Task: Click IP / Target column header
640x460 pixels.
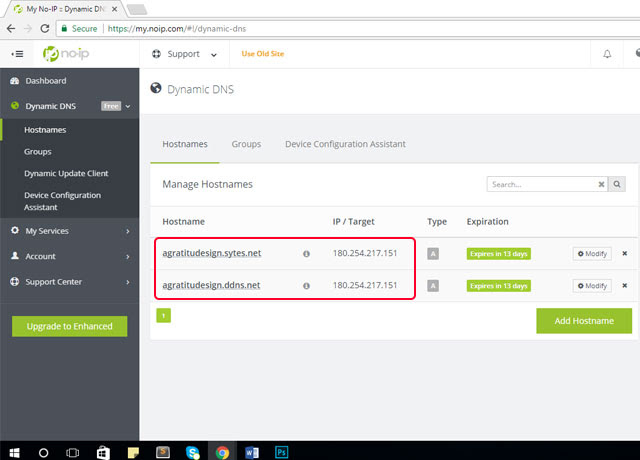Action: pyautogui.click(x=353, y=222)
